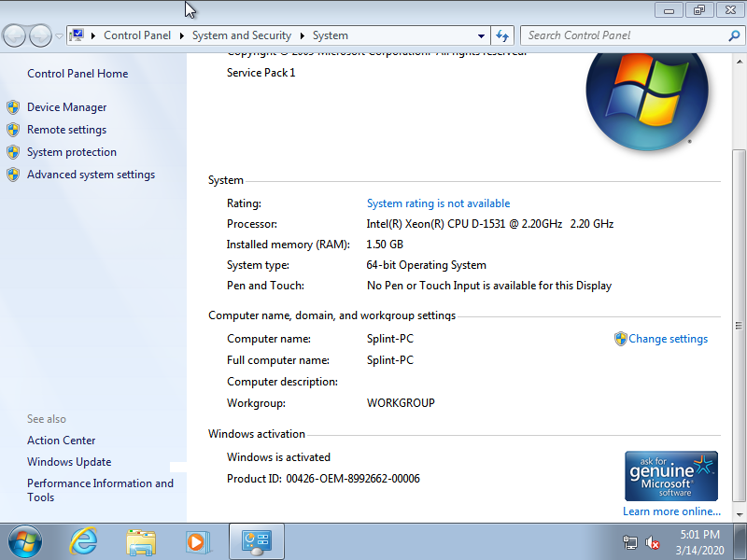Select the System and Security breadcrumb
This screenshot has width=747, height=560.
point(242,35)
